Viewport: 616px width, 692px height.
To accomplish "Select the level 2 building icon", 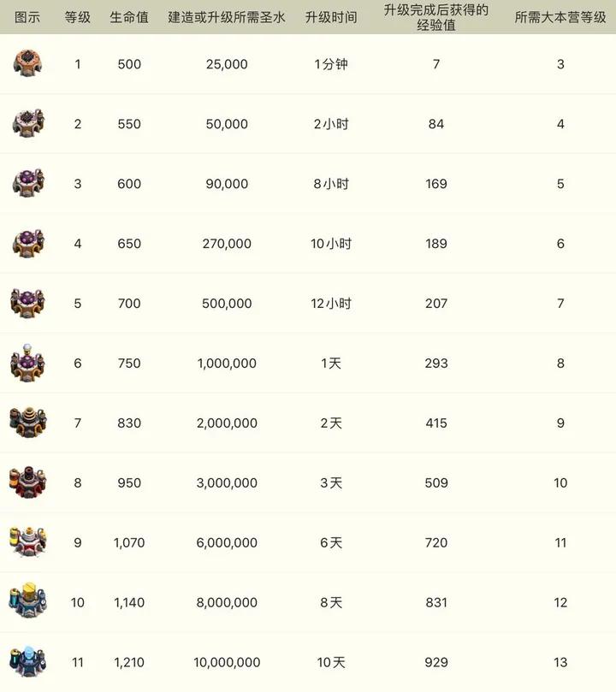I will tap(28, 124).
